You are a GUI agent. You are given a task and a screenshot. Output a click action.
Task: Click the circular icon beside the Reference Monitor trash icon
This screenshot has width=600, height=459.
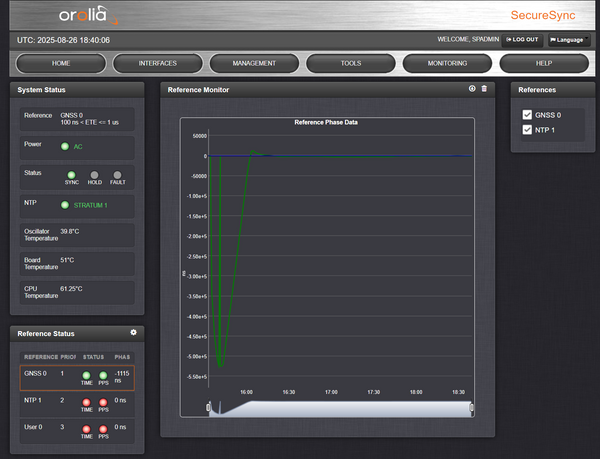pyautogui.click(x=472, y=89)
